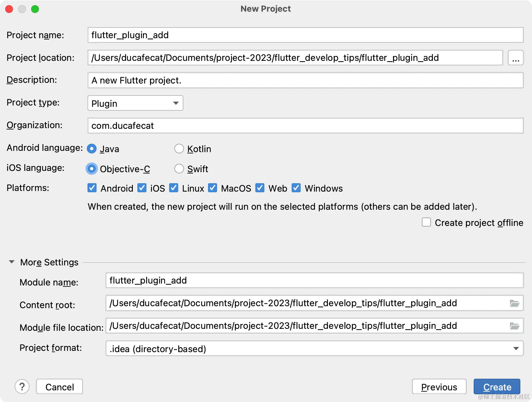This screenshot has width=532, height=402.
Task: Open the Project type dropdown
Action: point(135,103)
